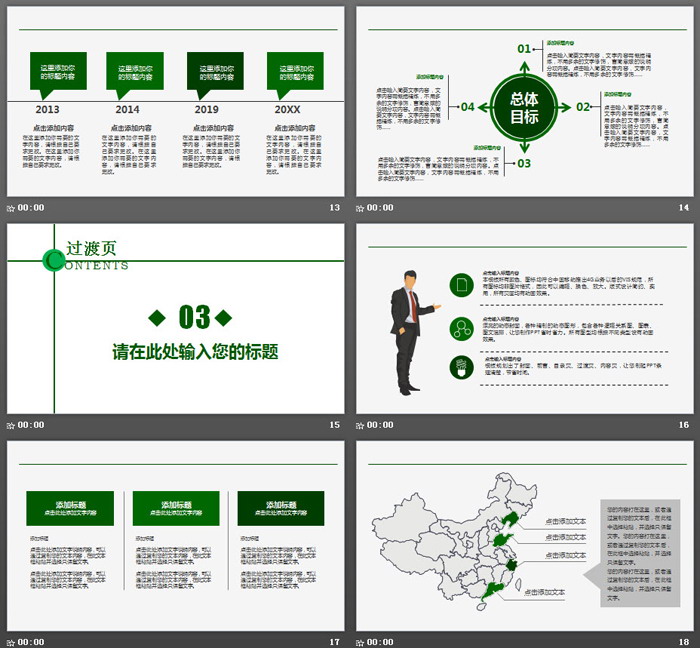Click the transition star icon below slide 18
Viewport: 700px width, 648px height.
[361, 641]
